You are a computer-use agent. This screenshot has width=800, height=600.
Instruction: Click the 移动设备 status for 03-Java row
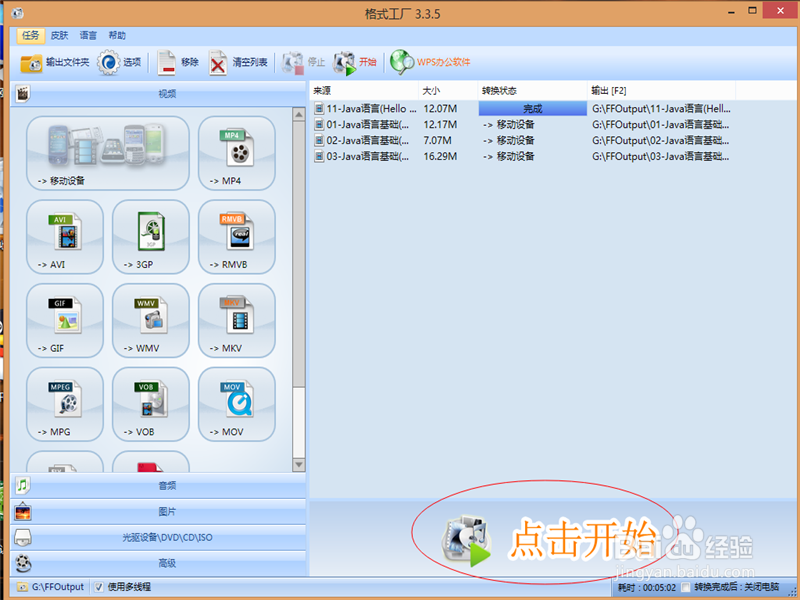(509, 156)
